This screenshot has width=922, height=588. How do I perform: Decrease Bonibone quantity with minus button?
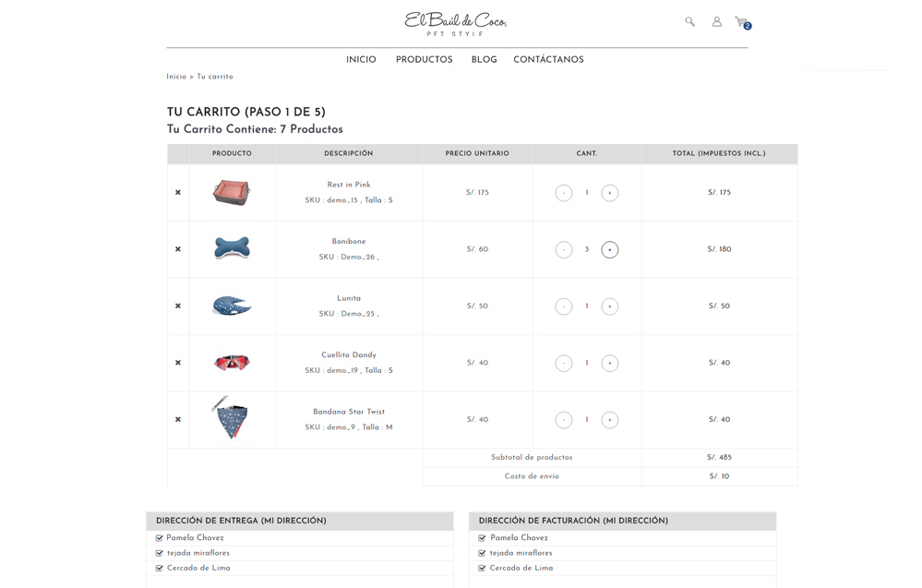(x=564, y=249)
